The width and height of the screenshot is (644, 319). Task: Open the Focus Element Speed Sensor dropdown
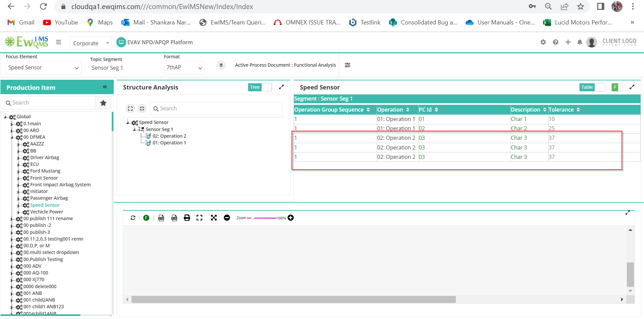44,68
